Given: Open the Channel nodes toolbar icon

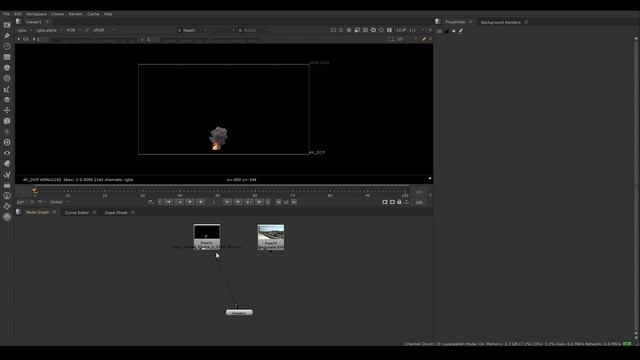Looking at the screenshot, I should (x=7, y=57).
